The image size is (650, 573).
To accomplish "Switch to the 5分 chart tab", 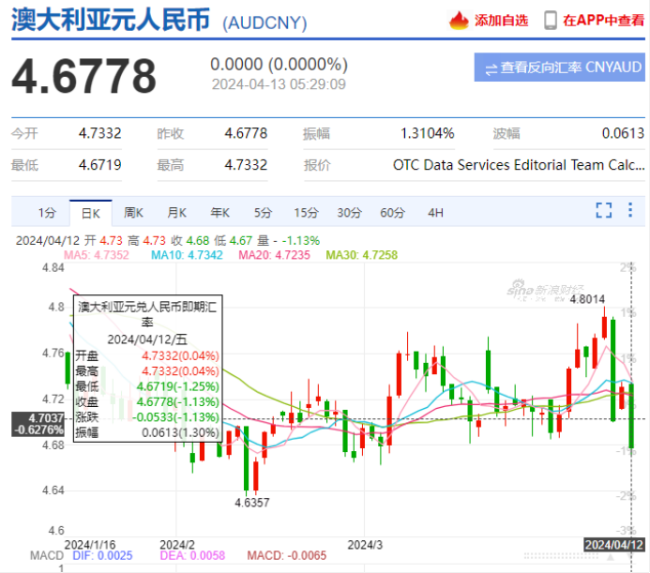I will click(x=263, y=213).
